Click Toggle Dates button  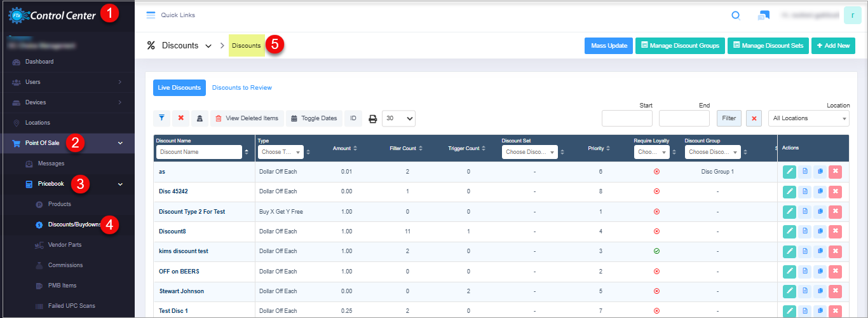(314, 118)
